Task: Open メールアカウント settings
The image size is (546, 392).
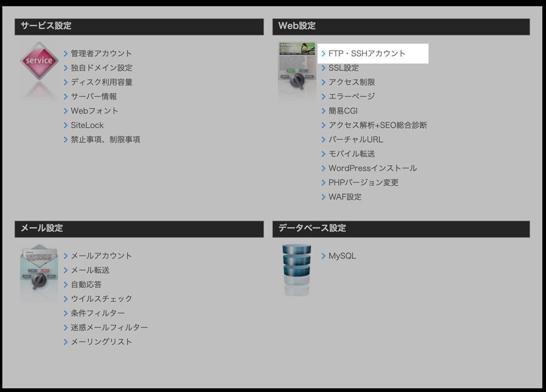Action: pyautogui.click(x=101, y=256)
